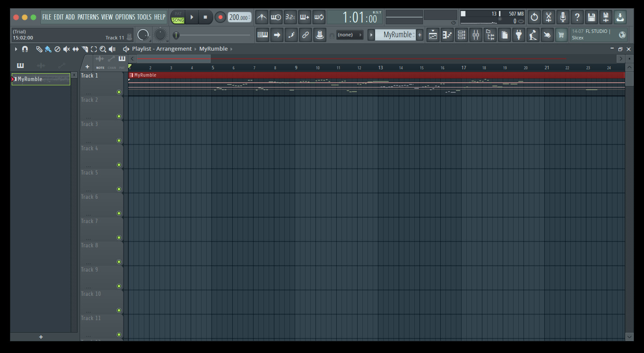Viewport: 644px width, 353px height.
Task: Open the Plugin database plug icon
Action: coord(519,35)
